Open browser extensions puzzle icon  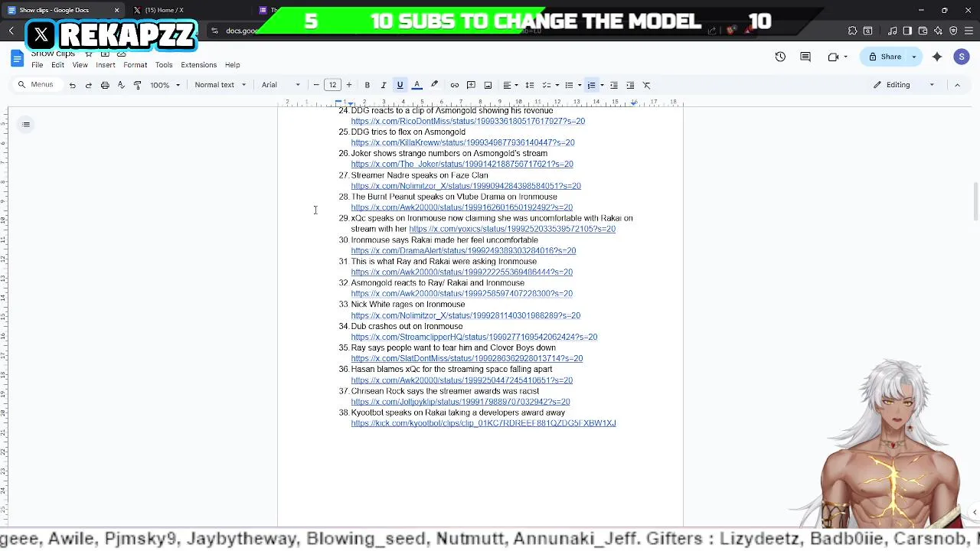pyautogui.click(x=852, y=31)
